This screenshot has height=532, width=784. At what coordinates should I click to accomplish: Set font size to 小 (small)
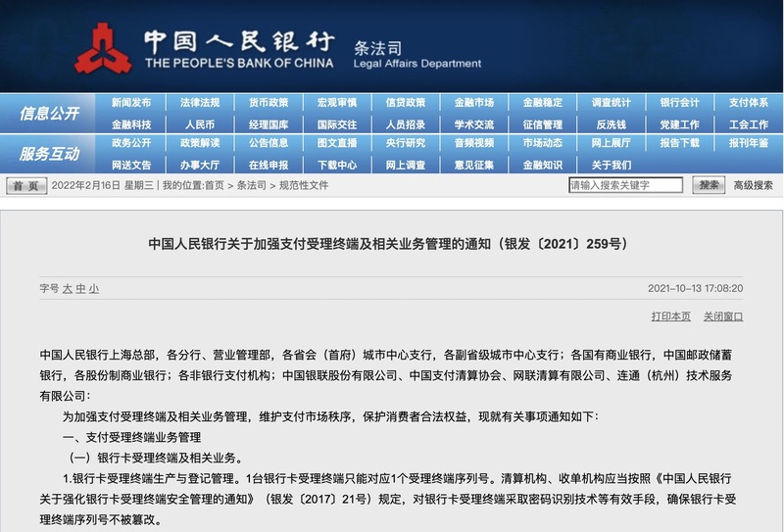click(93, 289)
